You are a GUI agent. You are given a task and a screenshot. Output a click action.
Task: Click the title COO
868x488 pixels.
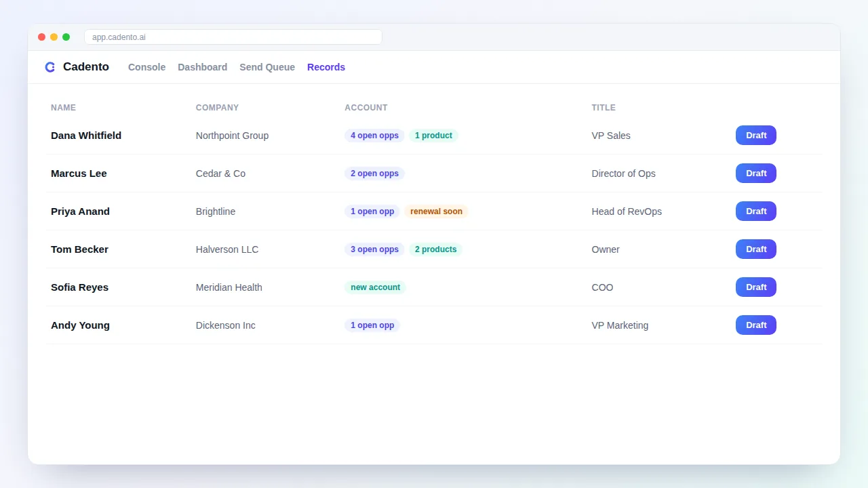pos(602,287)
